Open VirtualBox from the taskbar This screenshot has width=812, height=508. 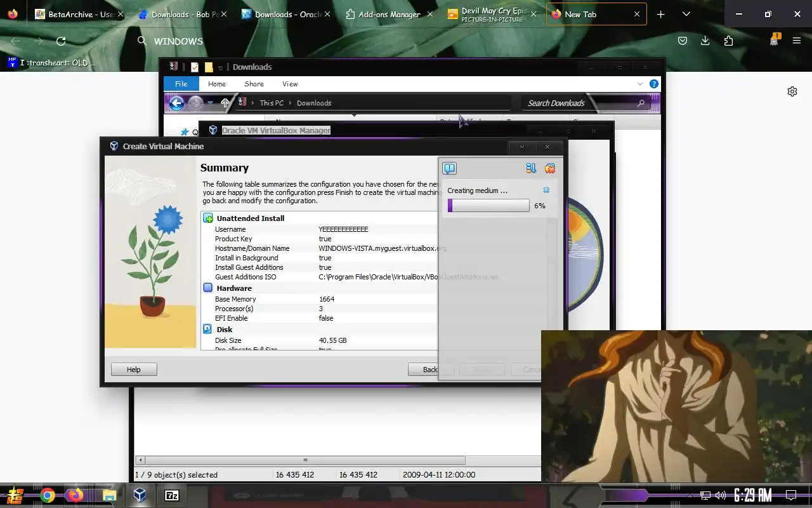(140, 495)
